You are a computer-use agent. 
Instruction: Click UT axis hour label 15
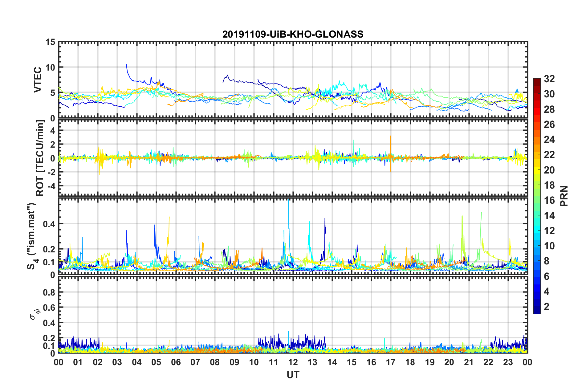coord(352,362)
